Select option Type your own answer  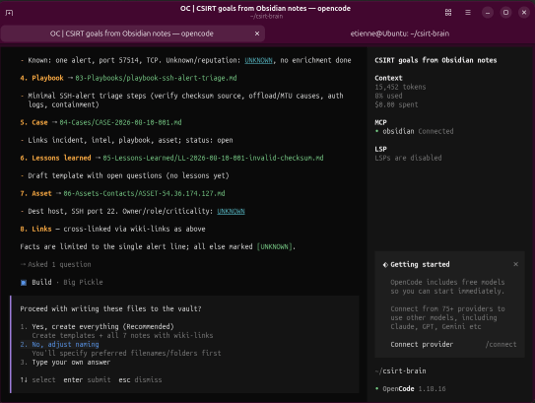(71, 362)
